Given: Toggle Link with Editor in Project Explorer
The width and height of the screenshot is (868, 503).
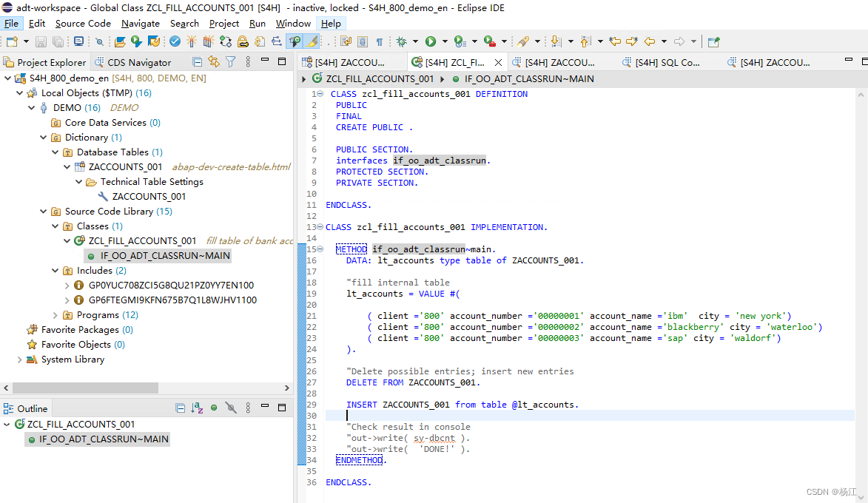Looking at the screenshot, I should point(214,62).
